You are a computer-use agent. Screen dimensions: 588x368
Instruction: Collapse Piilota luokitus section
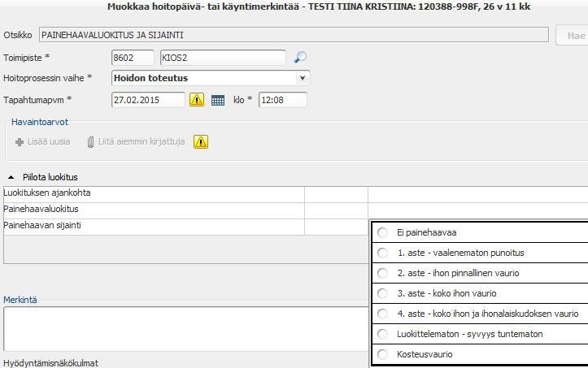pos(11,177)
